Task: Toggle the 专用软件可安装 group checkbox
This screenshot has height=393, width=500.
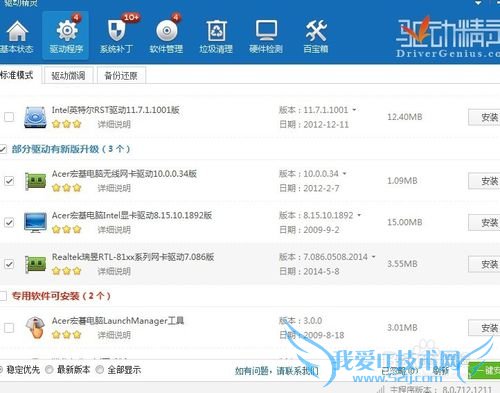Action: click(3, 296)
